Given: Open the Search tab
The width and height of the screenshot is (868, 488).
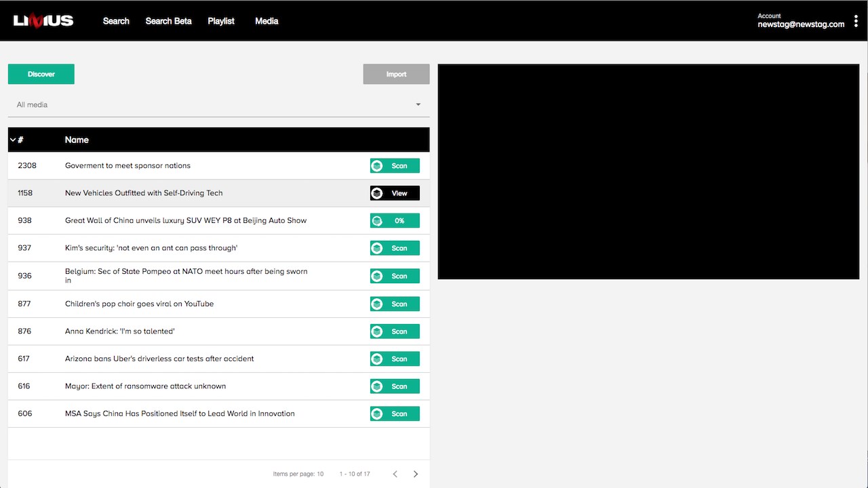Looking at the screenshot, I should (x=116, y=21).
